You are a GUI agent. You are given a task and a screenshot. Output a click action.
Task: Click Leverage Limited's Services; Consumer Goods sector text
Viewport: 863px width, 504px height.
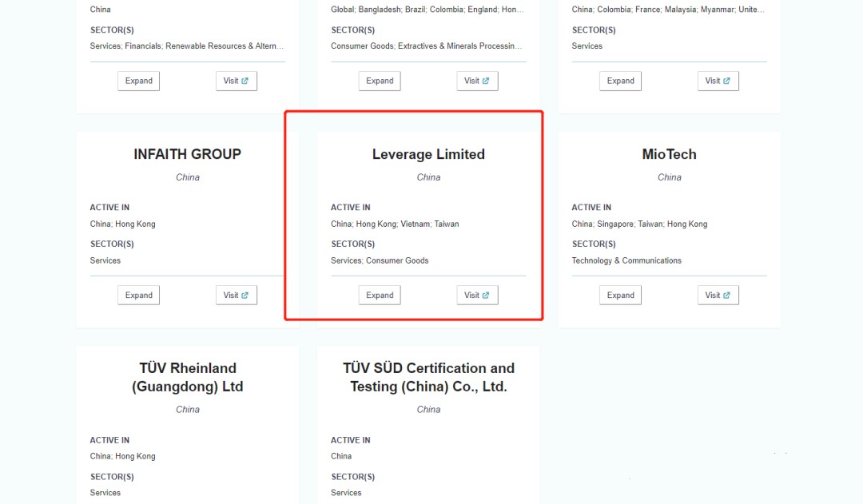(x=380, y=260)
